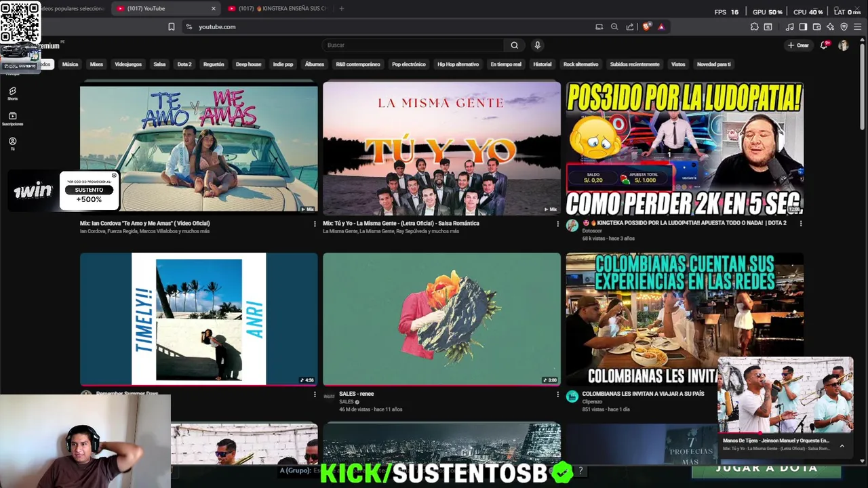Select the Indie pop filter chip
Image resolution: width=868 pixels, height=488 pixels.
point(283,64)
